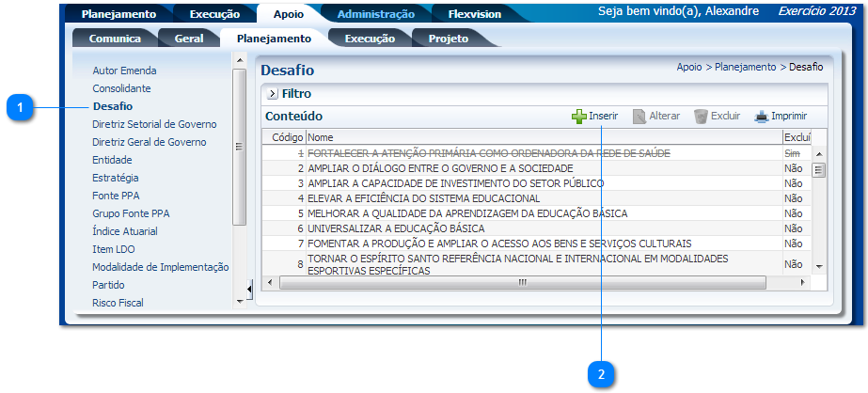Open Entidade in the sidebar
Viewport: 868px width, 393px height.
[x=112, y=160]
